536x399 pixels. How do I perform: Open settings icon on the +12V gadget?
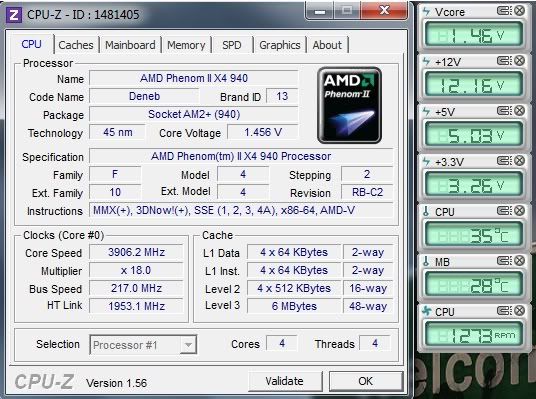(x=504, y=61)
